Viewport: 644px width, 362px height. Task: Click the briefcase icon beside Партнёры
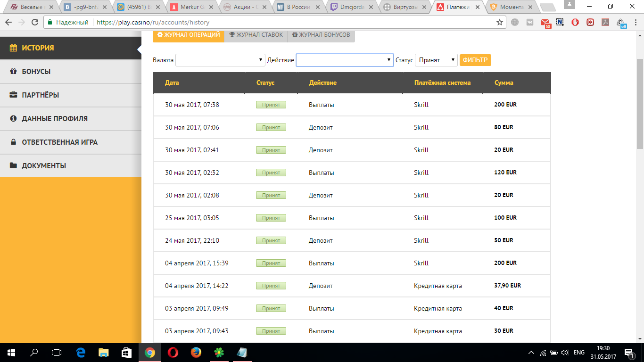point(13,95)
